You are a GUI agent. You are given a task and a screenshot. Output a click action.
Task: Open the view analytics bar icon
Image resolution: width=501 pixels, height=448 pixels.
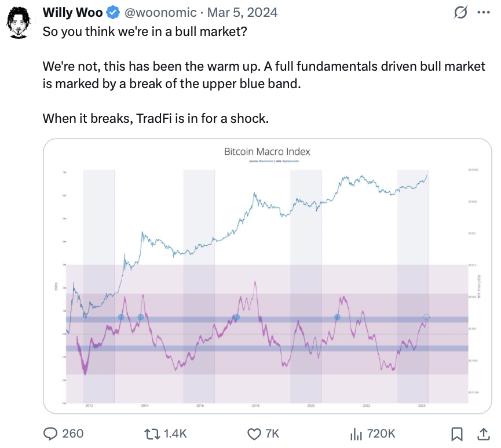(356, 433)
